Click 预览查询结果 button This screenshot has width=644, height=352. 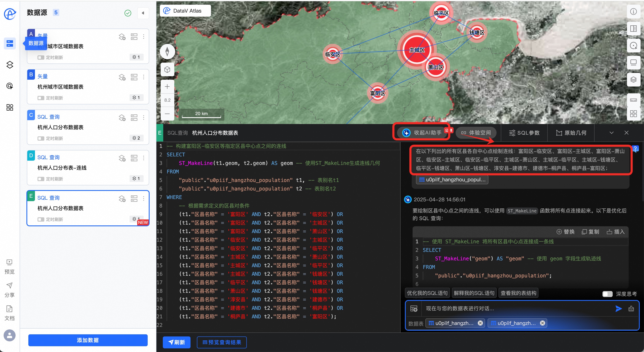pos(221,342)
